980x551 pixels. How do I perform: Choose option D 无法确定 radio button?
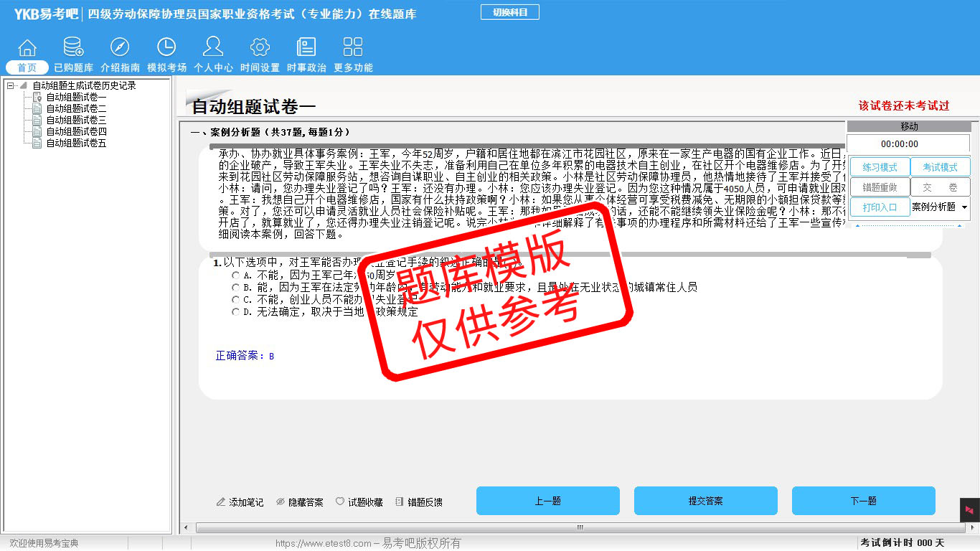coord(235,312)
